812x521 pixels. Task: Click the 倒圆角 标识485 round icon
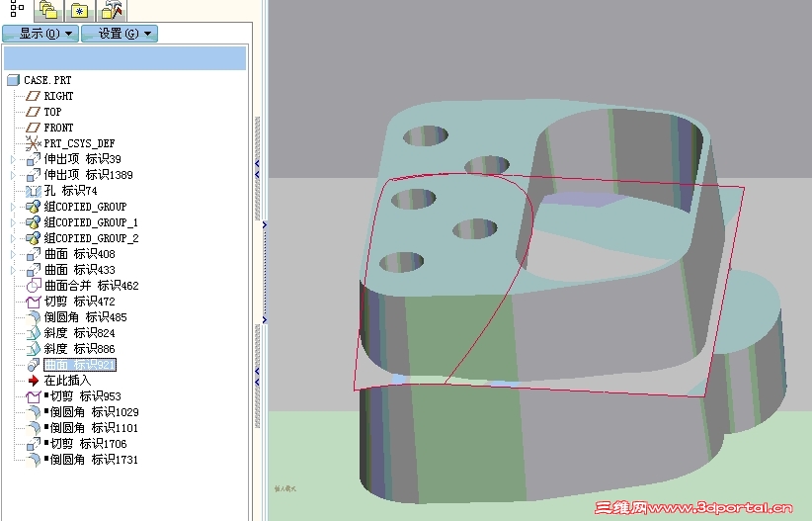coord(34,317)
